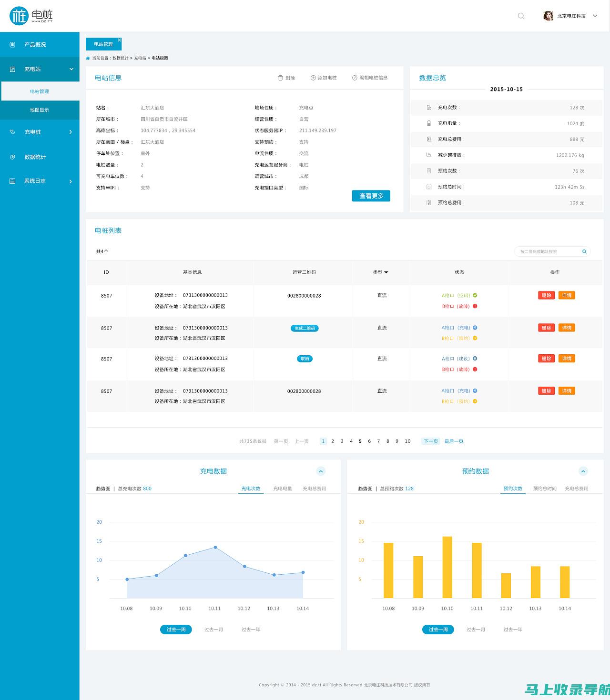
Task: Click the 下一页 pagination link
Action: [x=431, y=441]
